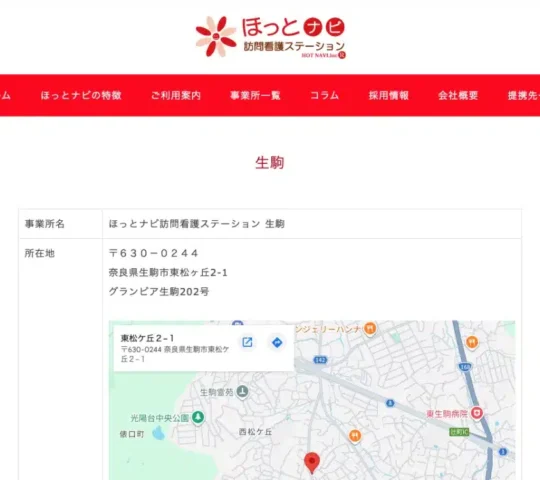Open 採用情報 menu item

(x=389, y=95)
